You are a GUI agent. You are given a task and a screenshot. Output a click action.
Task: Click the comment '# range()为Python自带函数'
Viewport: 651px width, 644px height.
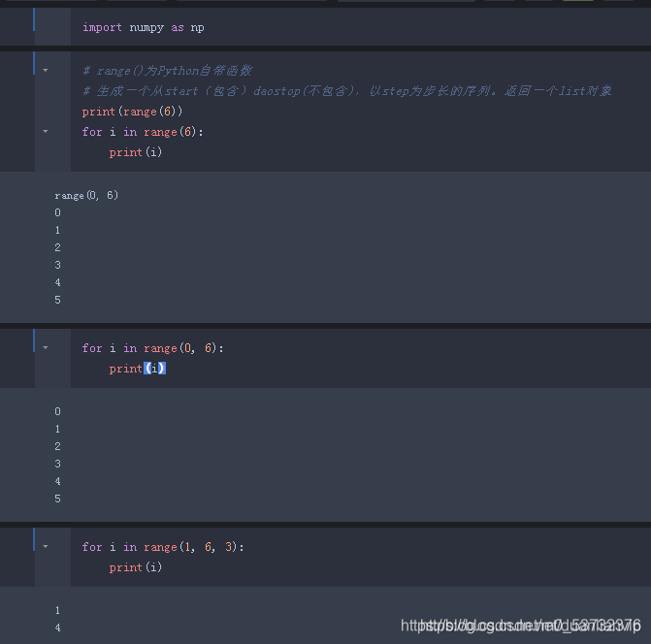pos(167,71)
